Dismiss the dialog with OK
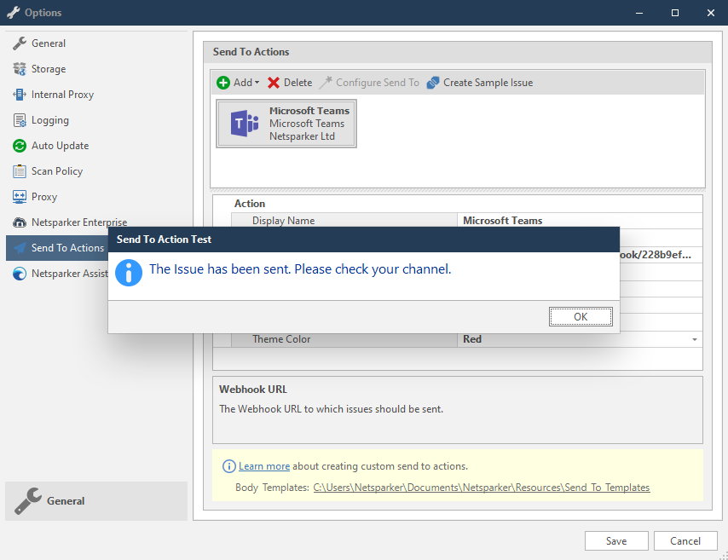This screenshot has height=560, width=728. click(581, 316)
